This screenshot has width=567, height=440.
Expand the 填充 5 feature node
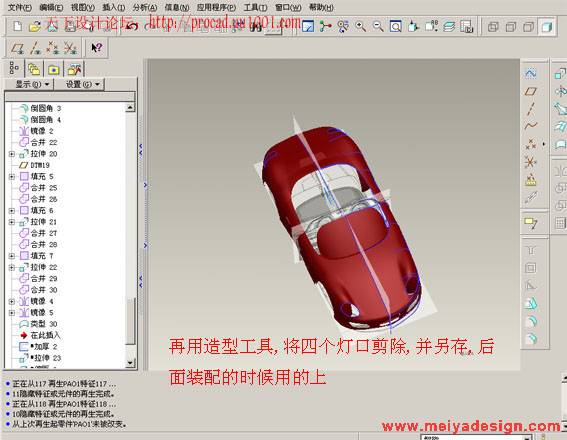[x=12, y=176]
